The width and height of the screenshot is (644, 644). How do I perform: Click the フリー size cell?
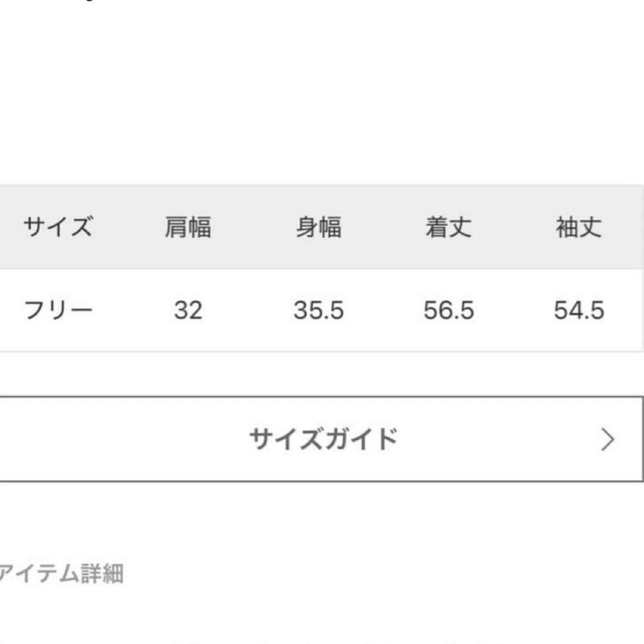coord(58,311)
